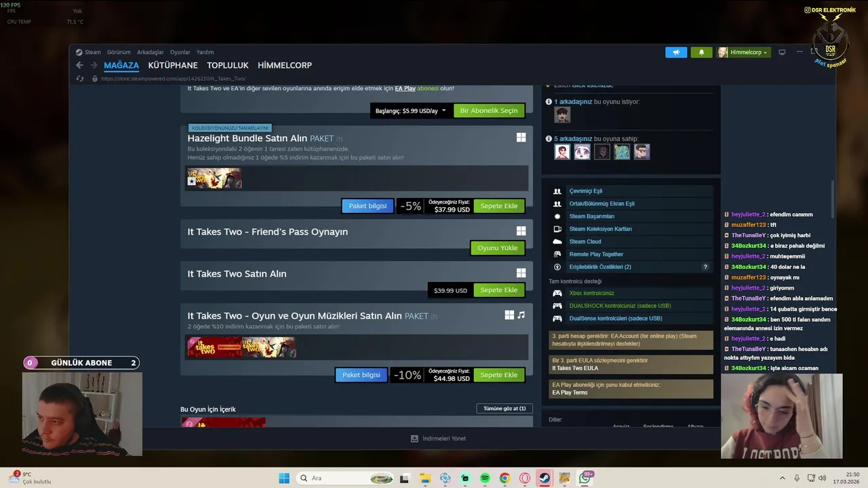Switch to the KÜTÜPHANE tab
This screenshot has height=488, width=868.
pos(173,66)
